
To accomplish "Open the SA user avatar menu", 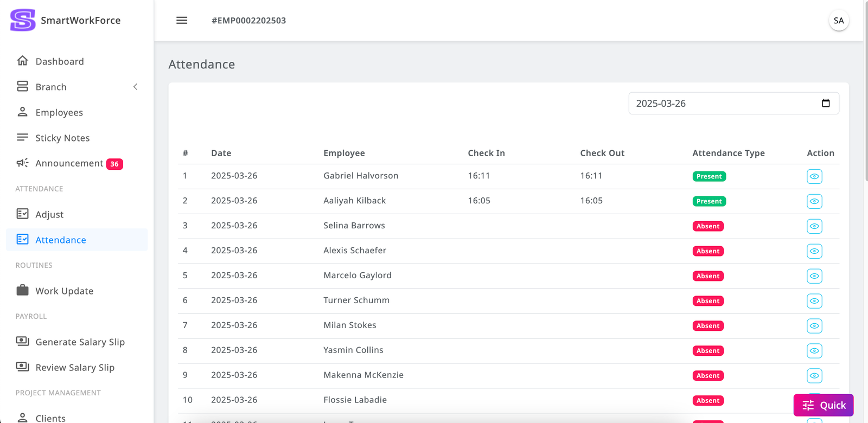I will click(838, 21).
